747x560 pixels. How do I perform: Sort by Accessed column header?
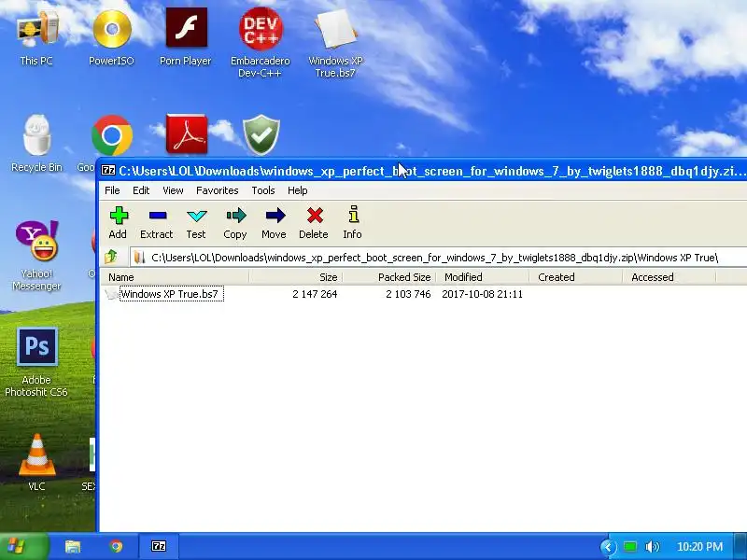click(x=669, y=277)
